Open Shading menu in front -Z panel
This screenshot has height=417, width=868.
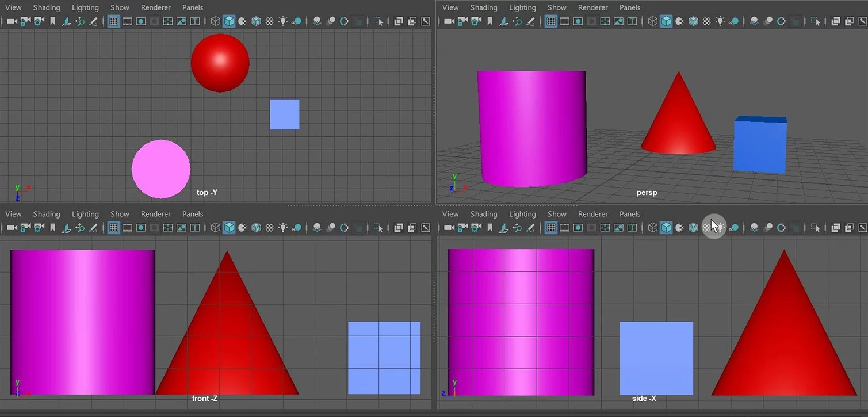47,214
